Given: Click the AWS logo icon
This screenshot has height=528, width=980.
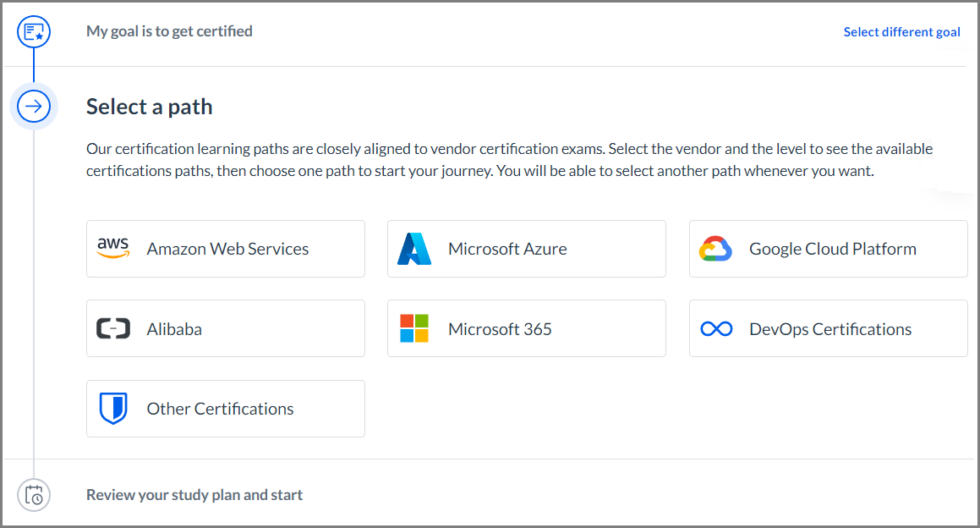Looking at the screenshot, I should coord(113,249).
